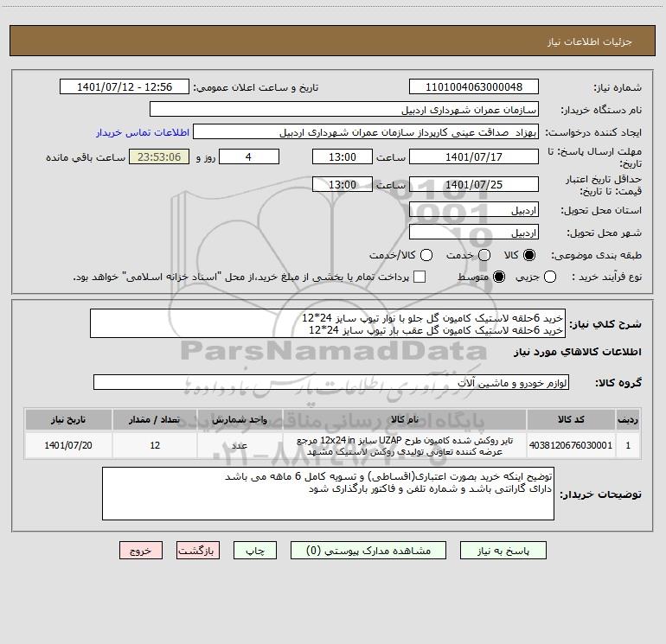Click the announcement date field 1401/07/12 - 12:56
Image resolution: width=666 pixels, height=644 pixels.
click(x=125, y=86)
